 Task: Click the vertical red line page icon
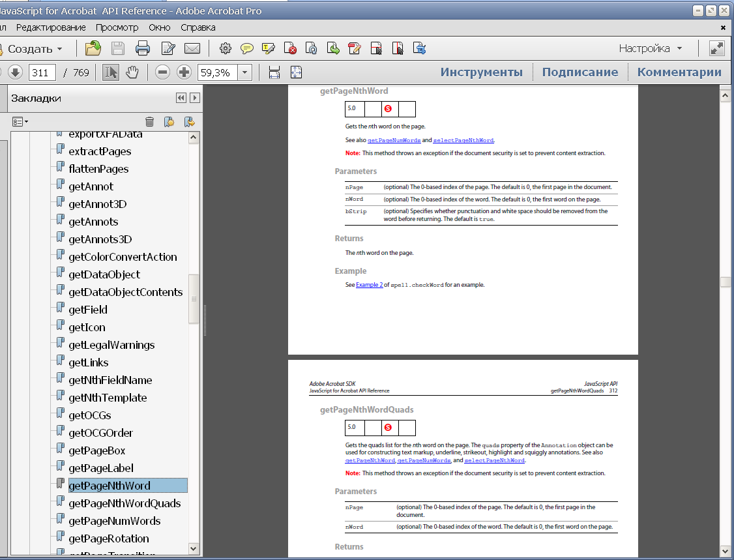[x=398, y=48]
